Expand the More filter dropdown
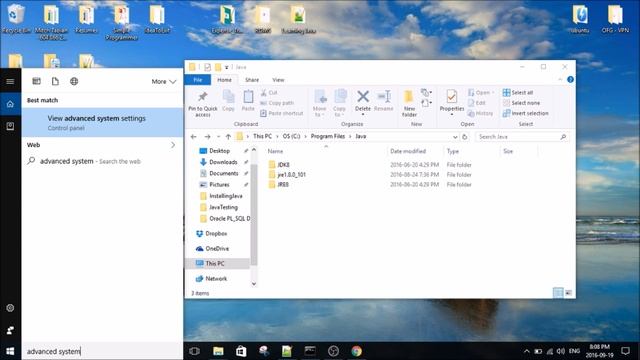Screen dimensions: 640x360 click(164, 82)
